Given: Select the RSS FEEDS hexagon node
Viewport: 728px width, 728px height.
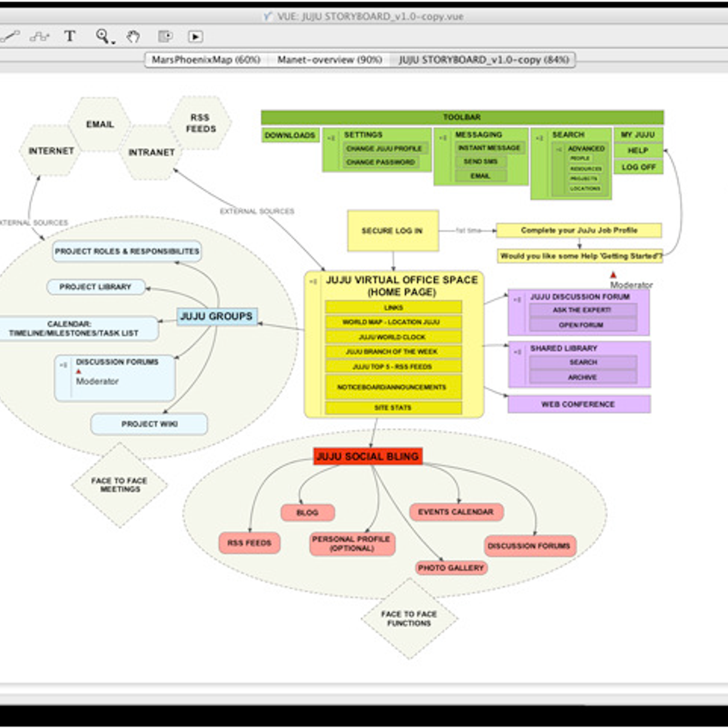Looking at the screenshot, I should tap(201, 123).
